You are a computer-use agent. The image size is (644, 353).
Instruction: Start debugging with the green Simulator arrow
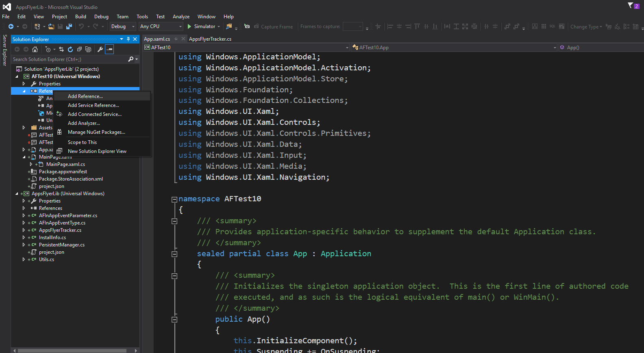(189, 26)
